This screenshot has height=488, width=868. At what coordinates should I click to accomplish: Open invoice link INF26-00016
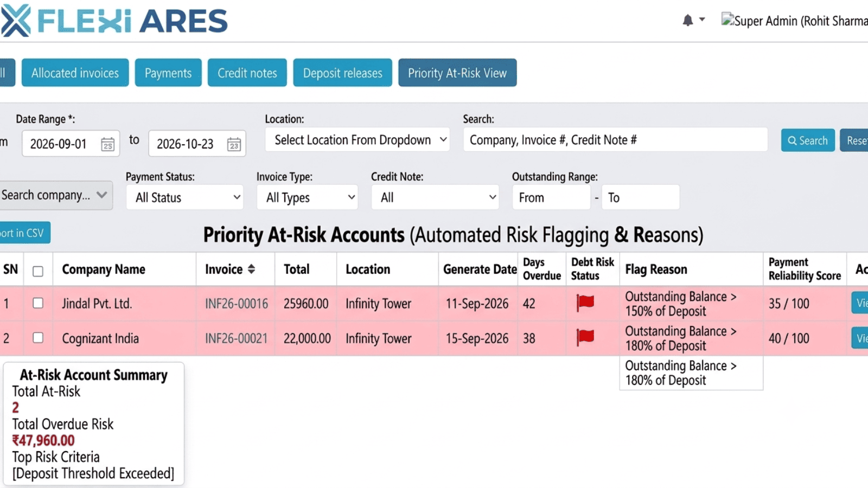tap(237, 304)
